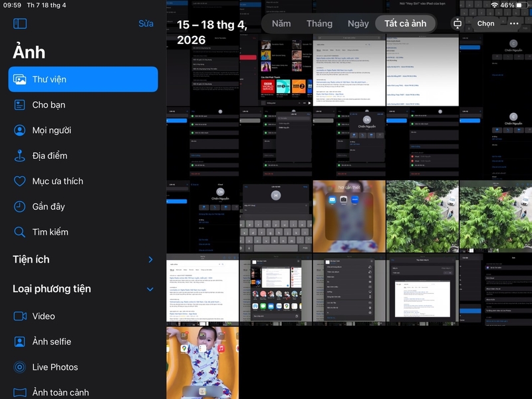Open the Video media type

(x=83, y=317)
